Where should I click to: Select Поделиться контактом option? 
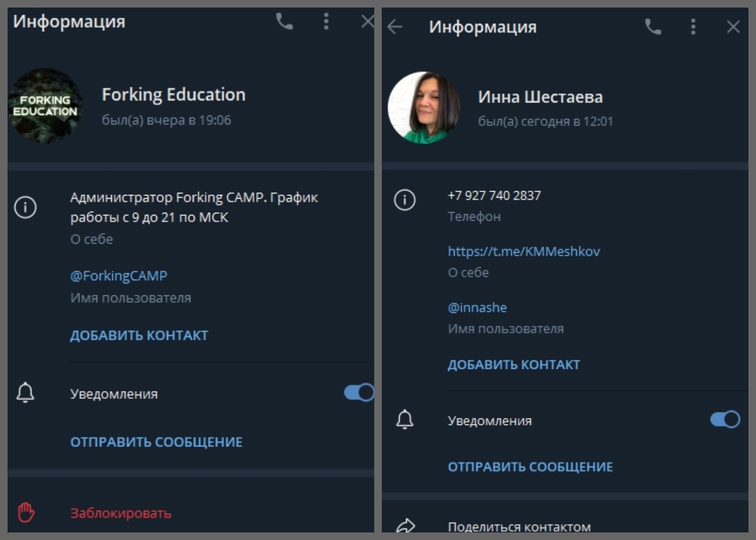519,526
